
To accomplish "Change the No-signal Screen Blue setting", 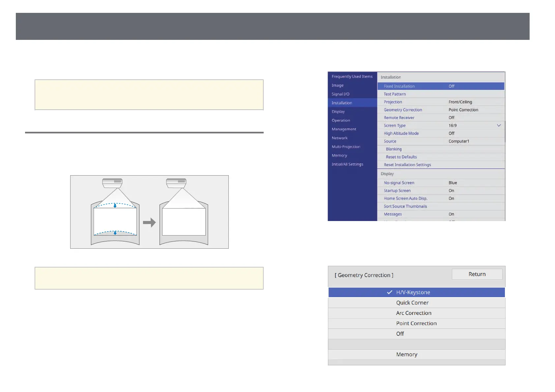I will (x=441, y=183).
